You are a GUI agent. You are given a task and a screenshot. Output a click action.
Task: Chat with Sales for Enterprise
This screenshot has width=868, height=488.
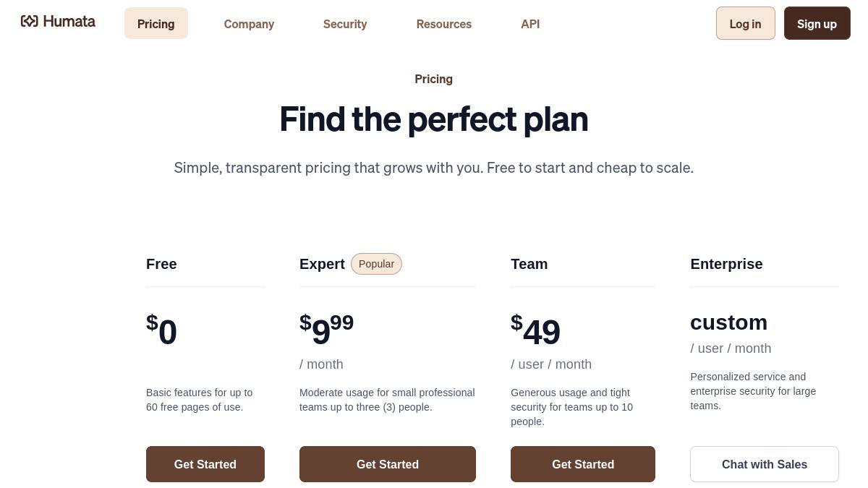(x=765, y=464)
